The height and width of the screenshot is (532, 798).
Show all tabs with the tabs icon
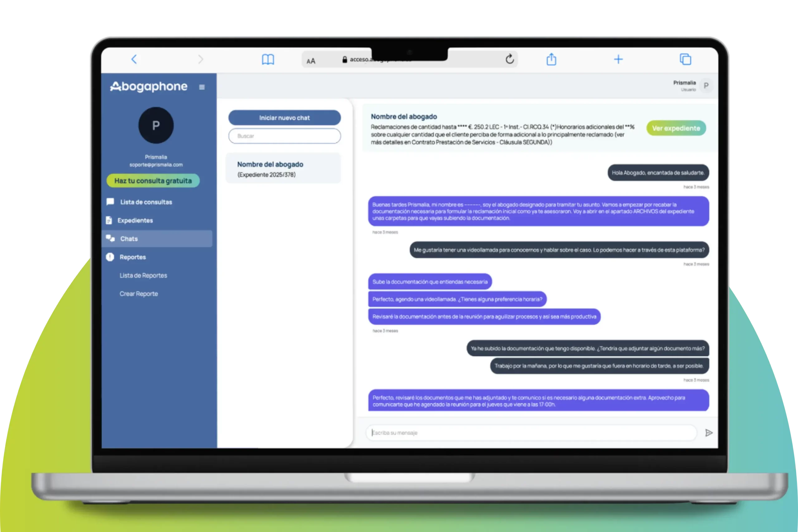pos(685,59)
